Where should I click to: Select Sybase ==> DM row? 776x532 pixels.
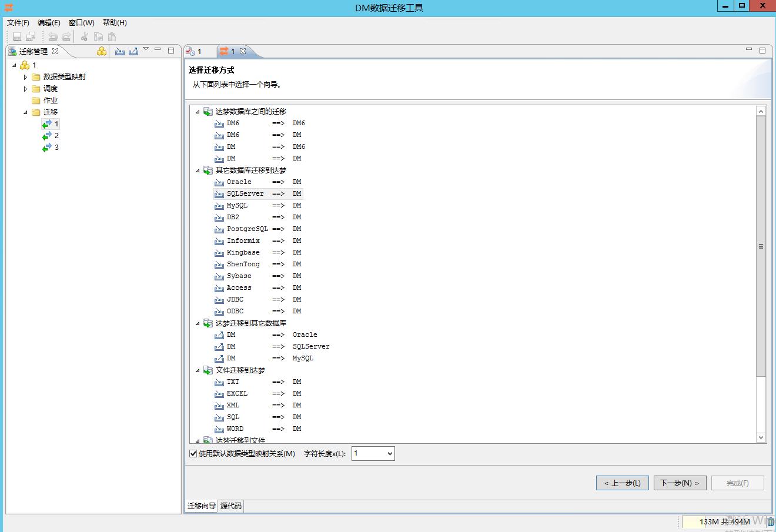pyautogui.click(x=259, y=276)
